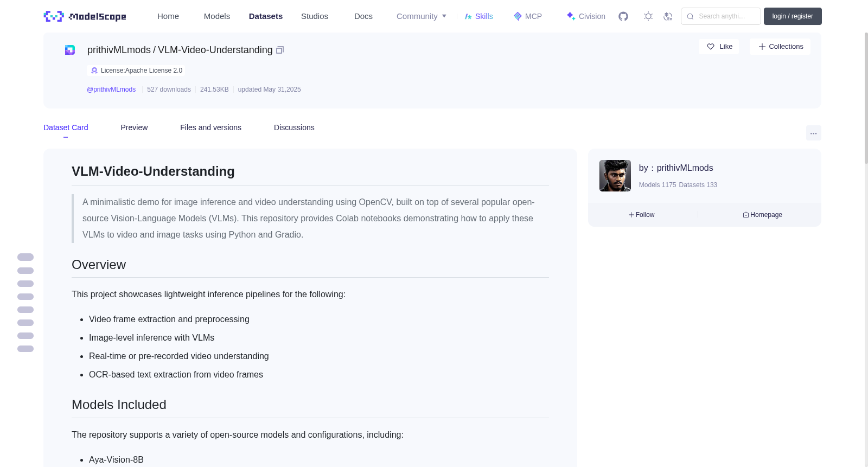This screenshot has width=868, height=467.
Task: Click the "updated May 31,2025" text
Action: pos(269,89)
